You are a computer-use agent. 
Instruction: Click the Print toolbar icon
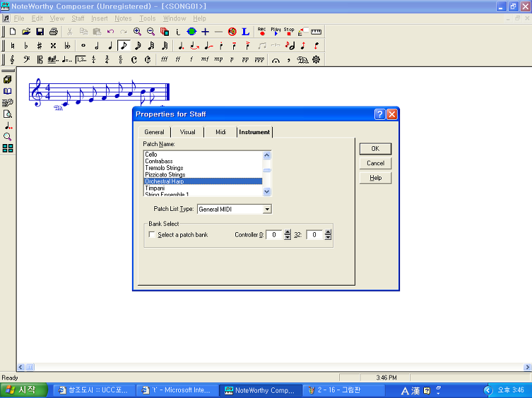54,32
